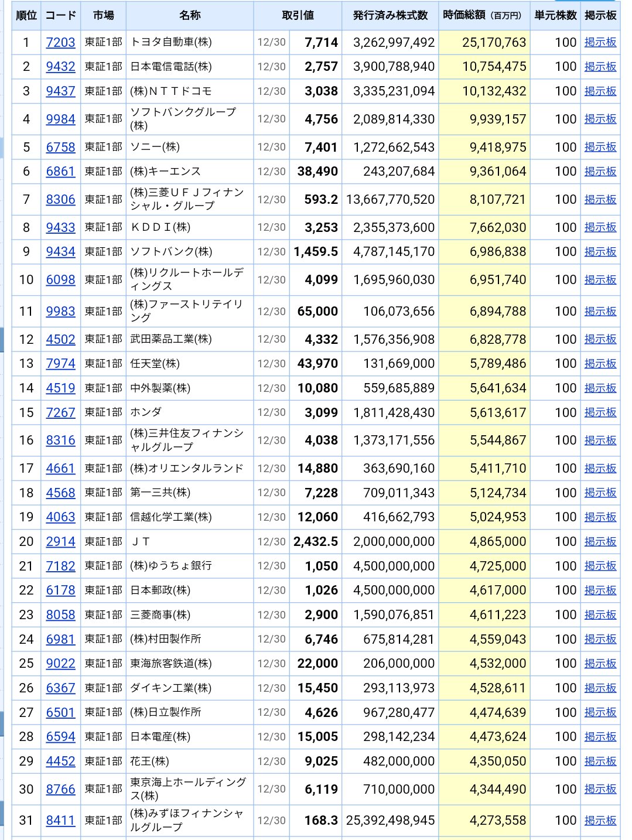Viewport: 632px width, 840px height.
Task: Select market cap value 4,865,000
Action: [498, 542]
